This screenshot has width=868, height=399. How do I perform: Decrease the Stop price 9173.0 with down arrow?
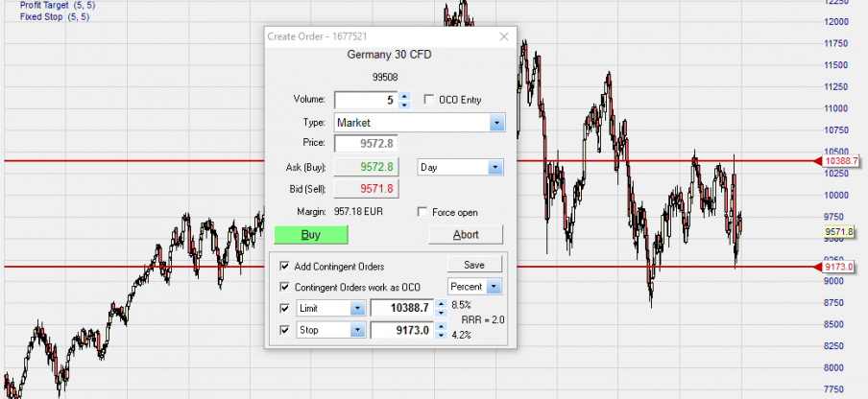441,335
